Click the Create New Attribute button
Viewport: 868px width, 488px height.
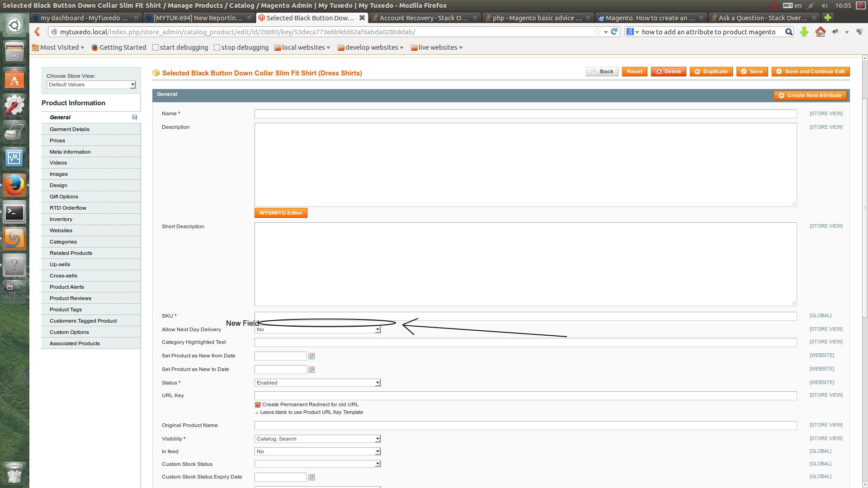[x=810, y=95]
